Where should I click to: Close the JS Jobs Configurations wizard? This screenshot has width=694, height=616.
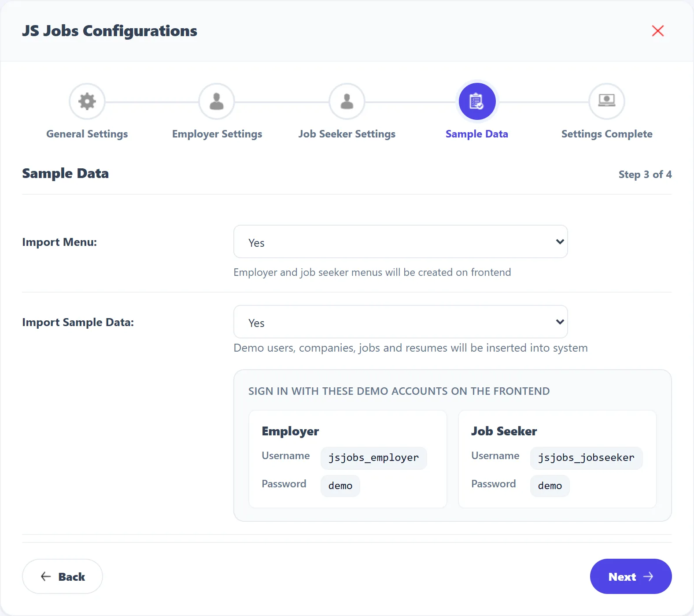click(658, 31)
